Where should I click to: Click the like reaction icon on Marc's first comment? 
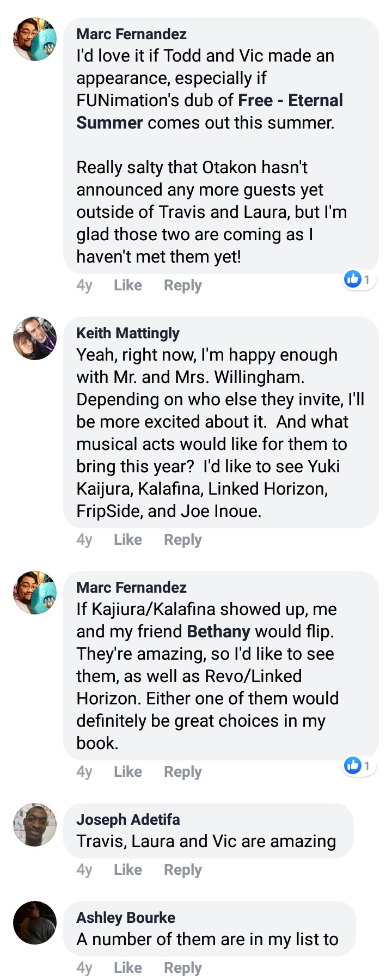click(x=353, y=279)
